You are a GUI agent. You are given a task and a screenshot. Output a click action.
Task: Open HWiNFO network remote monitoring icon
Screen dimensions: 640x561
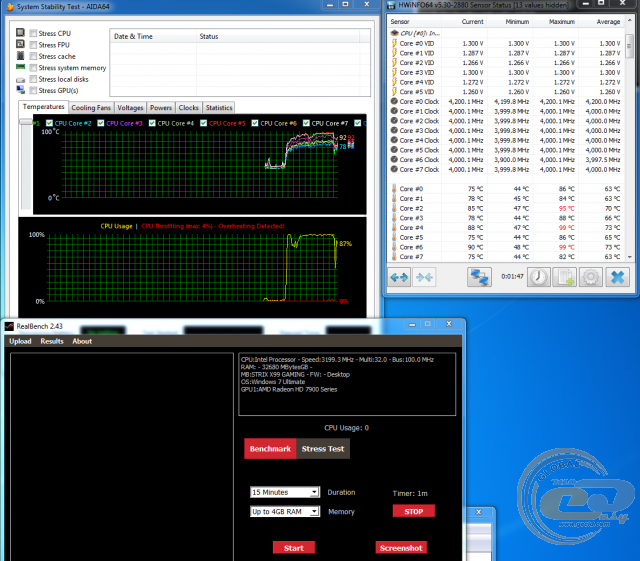[479, 277]
